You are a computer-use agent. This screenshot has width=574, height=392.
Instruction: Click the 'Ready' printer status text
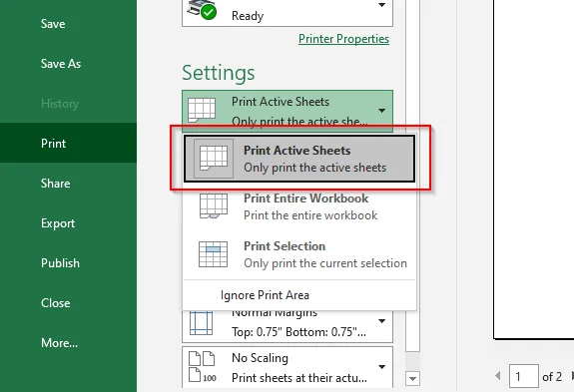point(248,16)
